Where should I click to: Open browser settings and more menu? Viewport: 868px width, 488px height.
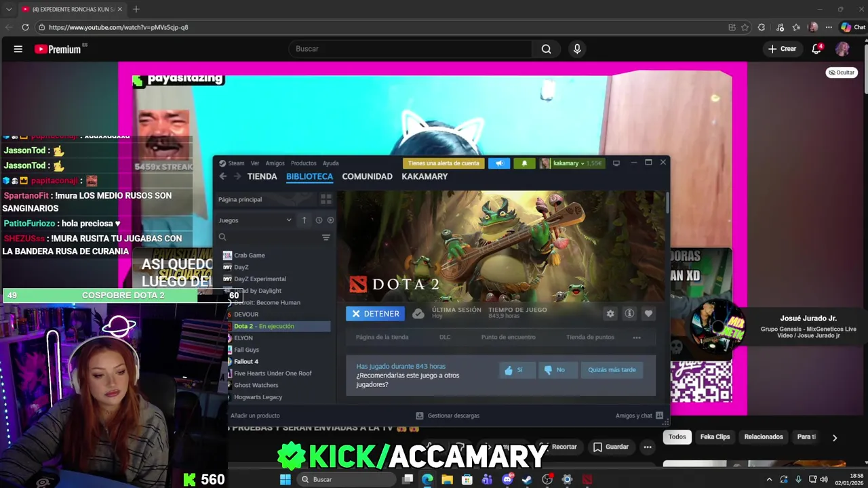829,27
